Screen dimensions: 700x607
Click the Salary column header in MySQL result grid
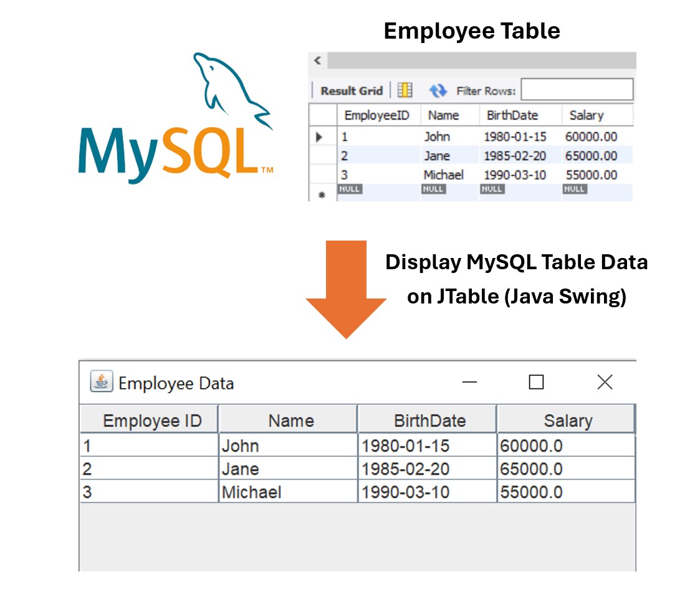pos(597,115)
